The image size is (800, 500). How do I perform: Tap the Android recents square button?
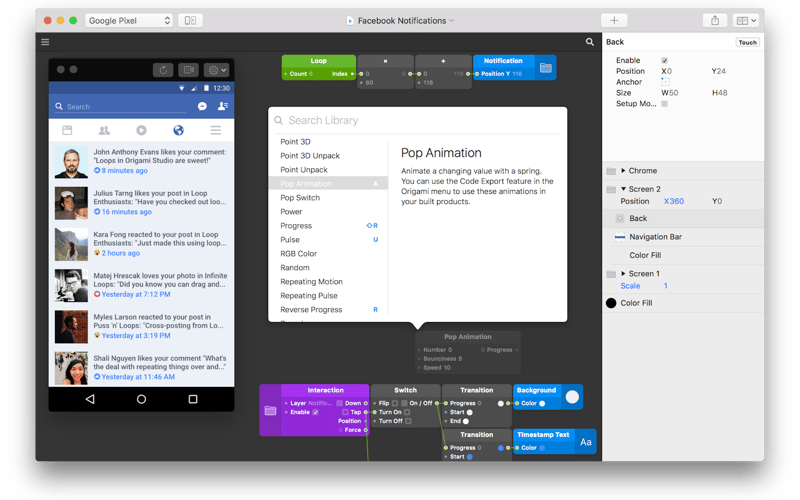193,399
